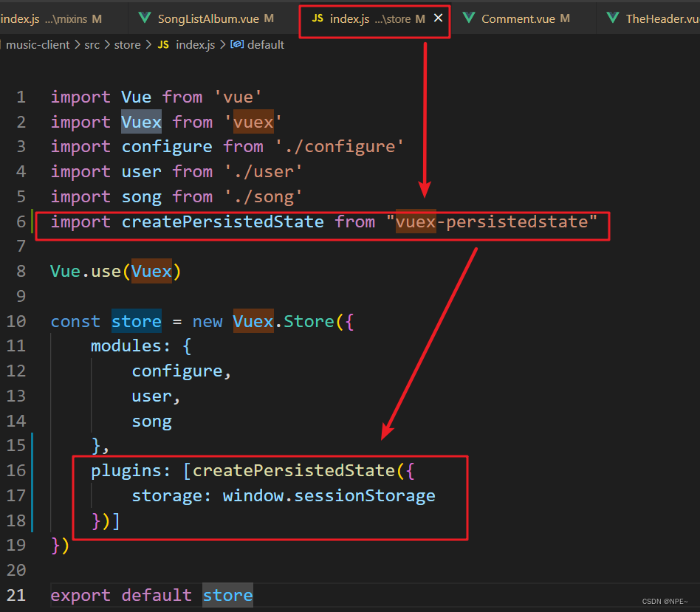Click 'export' keyword on line 21
Viewport: 700px width, 612px height.
(x=80, y=596)
